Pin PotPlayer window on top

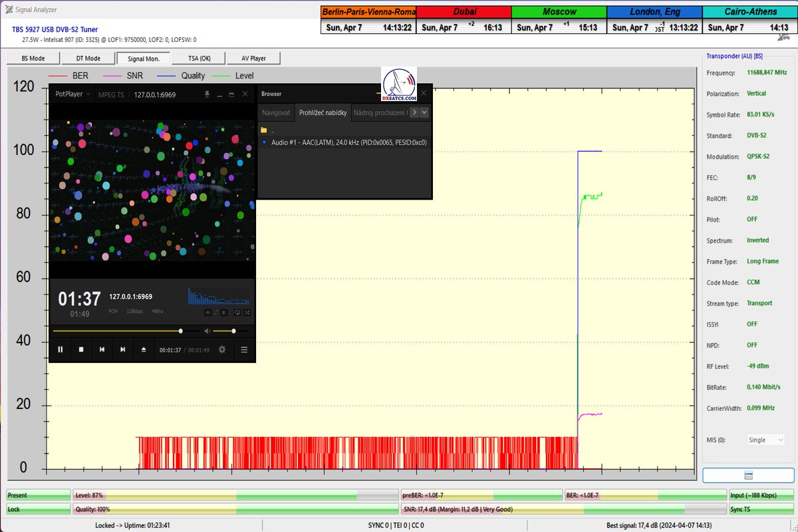pos(207,94)
